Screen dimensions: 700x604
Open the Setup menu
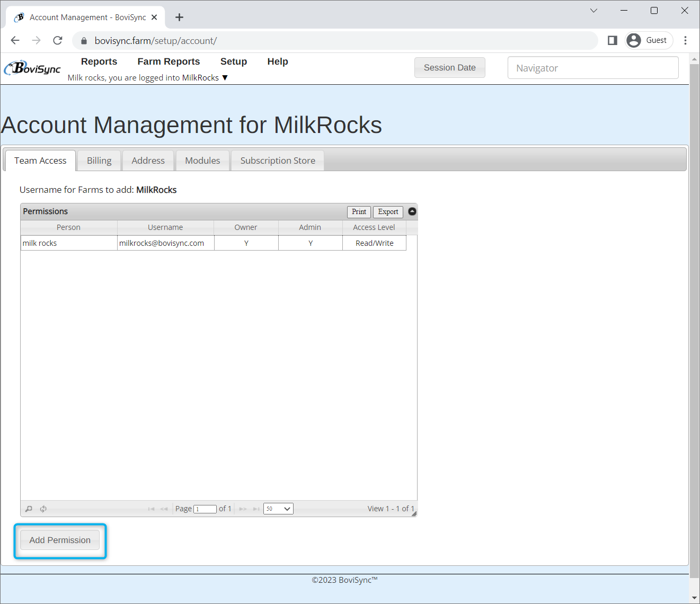tap(234, 61)
